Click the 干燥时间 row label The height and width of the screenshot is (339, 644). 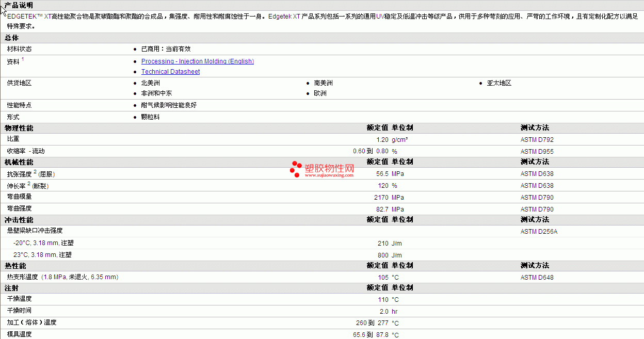(x=19, y=311)
